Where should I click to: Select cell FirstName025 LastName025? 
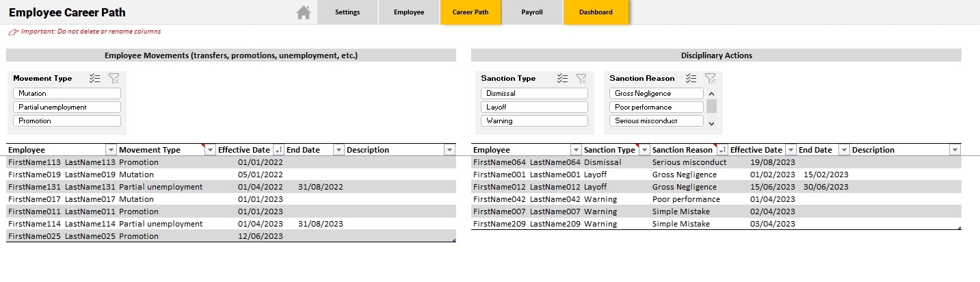(62, 236)
